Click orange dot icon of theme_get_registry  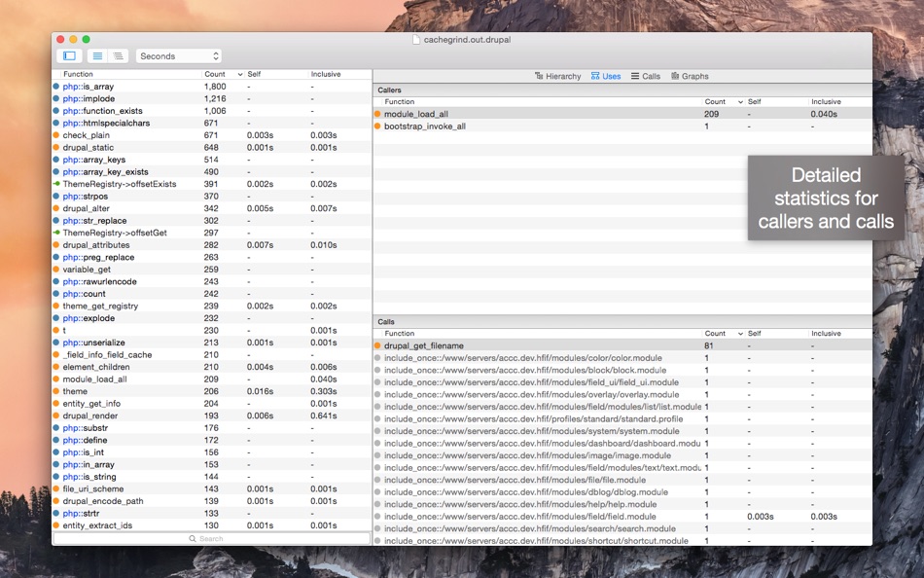[x=56, y=307]
